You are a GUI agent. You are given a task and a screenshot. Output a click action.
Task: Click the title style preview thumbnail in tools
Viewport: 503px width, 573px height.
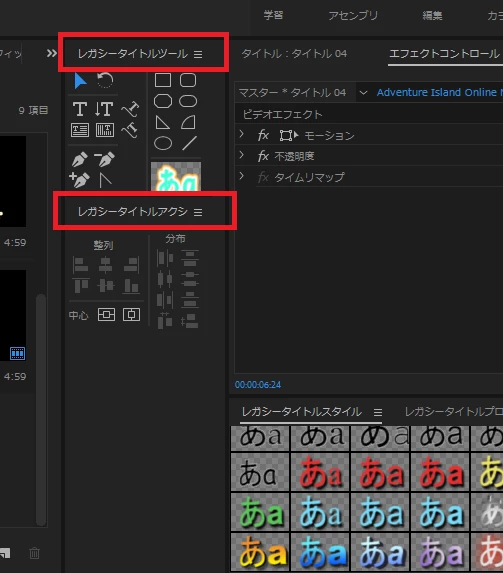pos(176,177)
